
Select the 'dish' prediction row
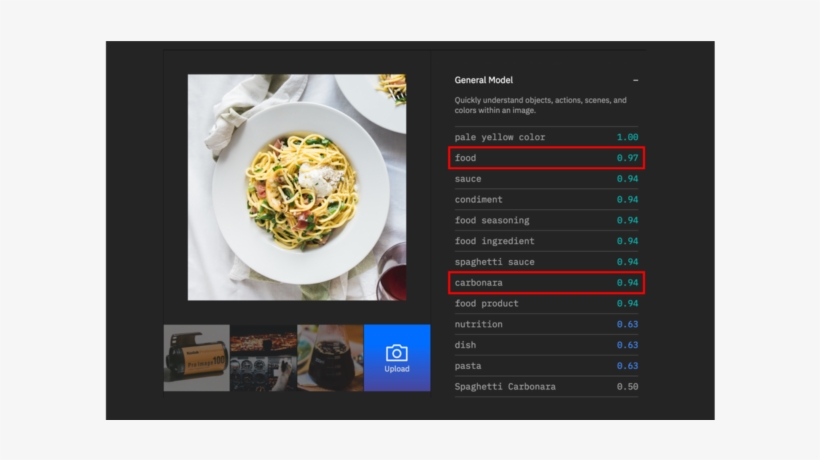click(x=546, y=345)
